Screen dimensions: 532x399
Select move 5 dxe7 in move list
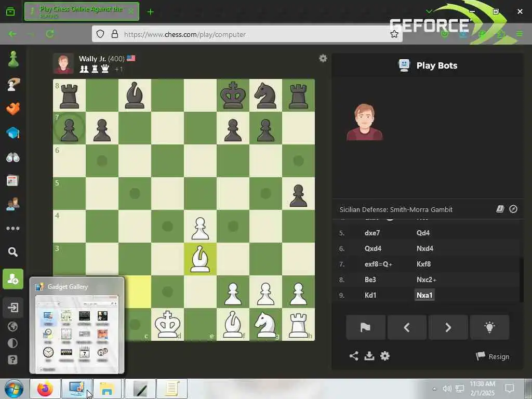(372, 233)
